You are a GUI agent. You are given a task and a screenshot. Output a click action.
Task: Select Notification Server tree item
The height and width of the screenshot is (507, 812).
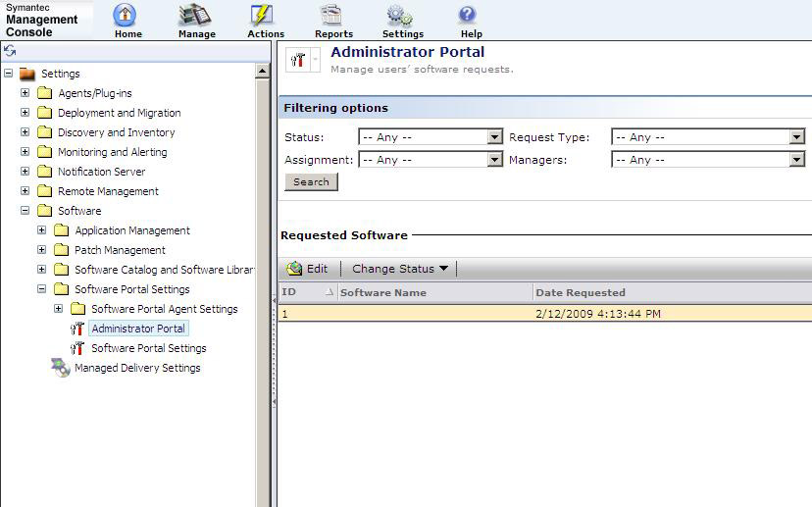(x=102, y=172)
